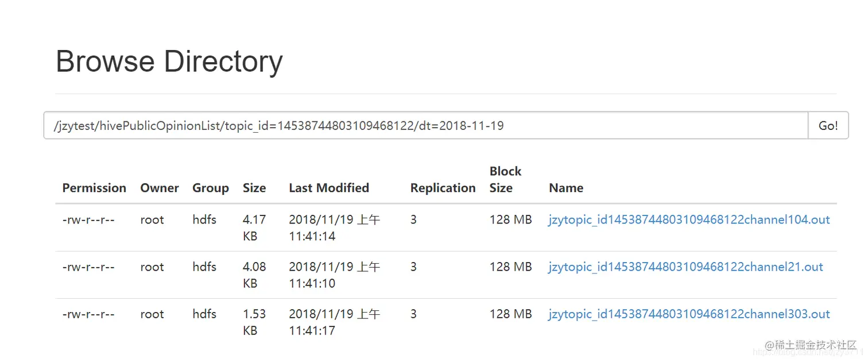Select the 1.53 KB size cell
The image size is (868, 362).
pos(254,322)
